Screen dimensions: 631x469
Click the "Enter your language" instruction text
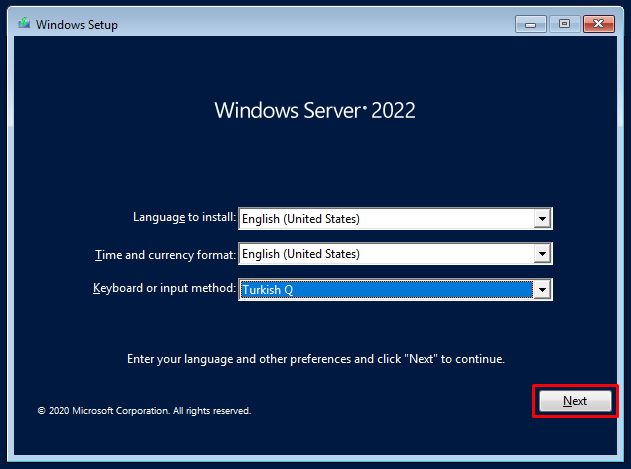point(316,358)
